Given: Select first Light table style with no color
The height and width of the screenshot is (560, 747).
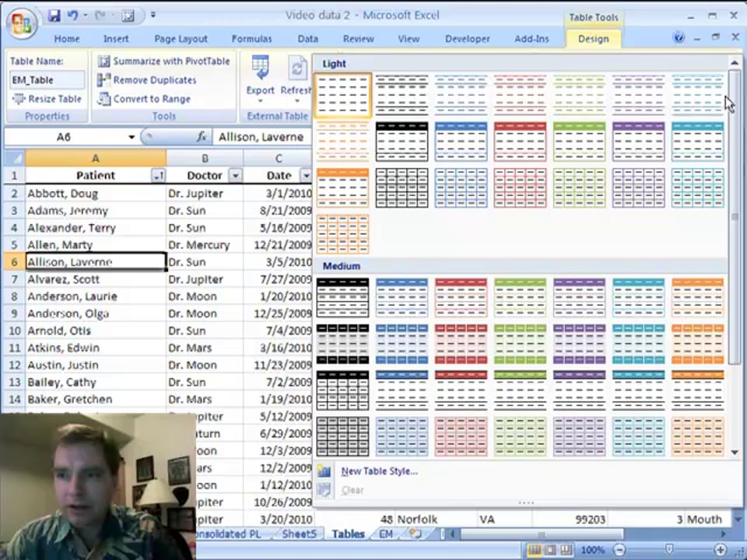Looking at the screenshot, I should [x=342, y=95].
